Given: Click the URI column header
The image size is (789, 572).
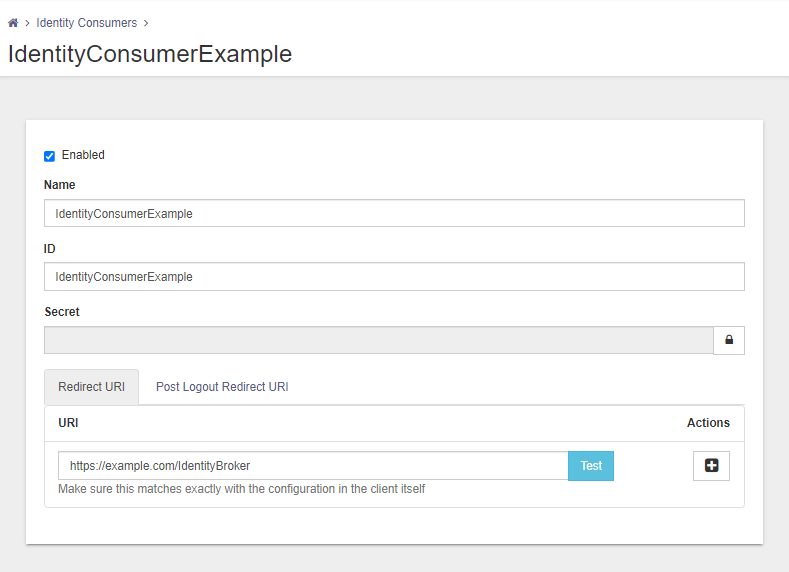Looking at the screenshot, I should (x=68, y=423).
